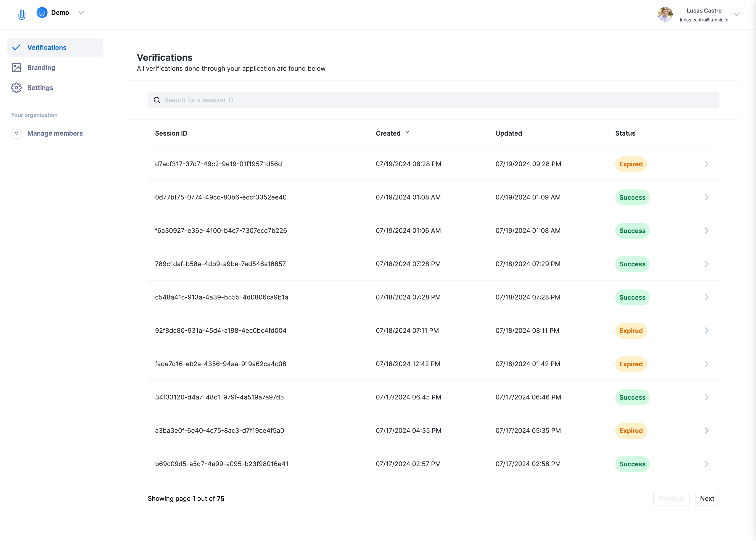Click Success badge for session 34f33120
This screenshot has height=541, width=756.
point(632,397)
